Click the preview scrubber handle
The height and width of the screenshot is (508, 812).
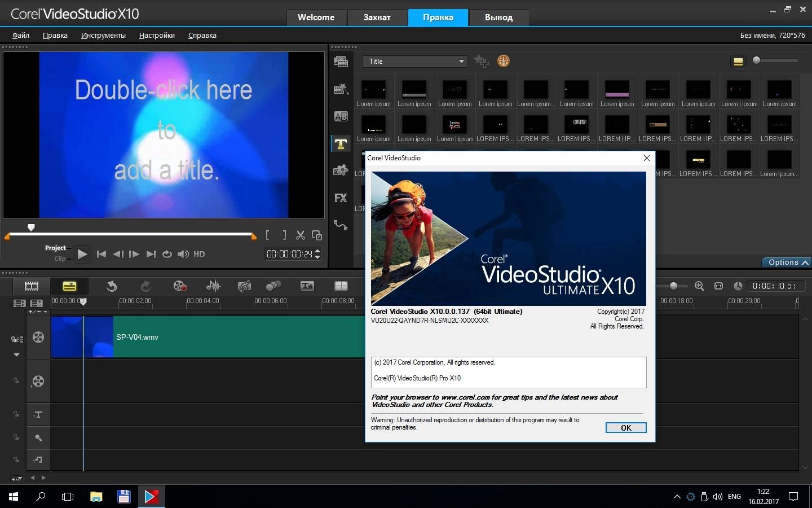coord(31,227)
